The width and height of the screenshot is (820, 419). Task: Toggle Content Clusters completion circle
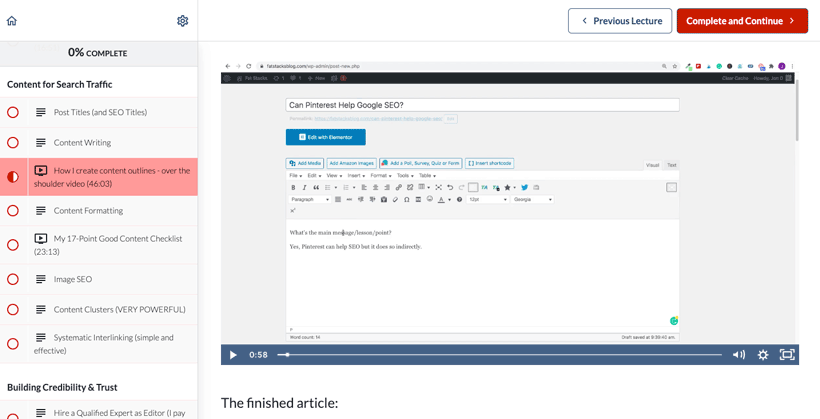[13, 310]
